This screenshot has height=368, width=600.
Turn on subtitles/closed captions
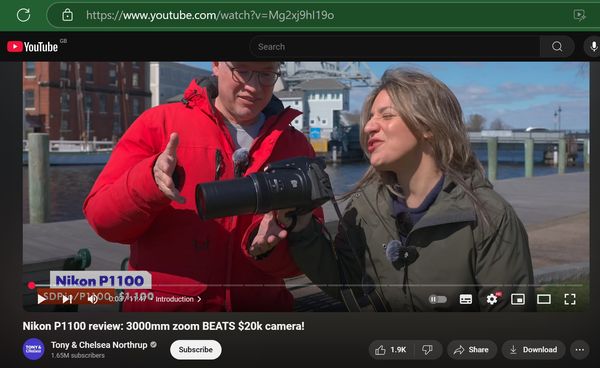pos(465,299)
